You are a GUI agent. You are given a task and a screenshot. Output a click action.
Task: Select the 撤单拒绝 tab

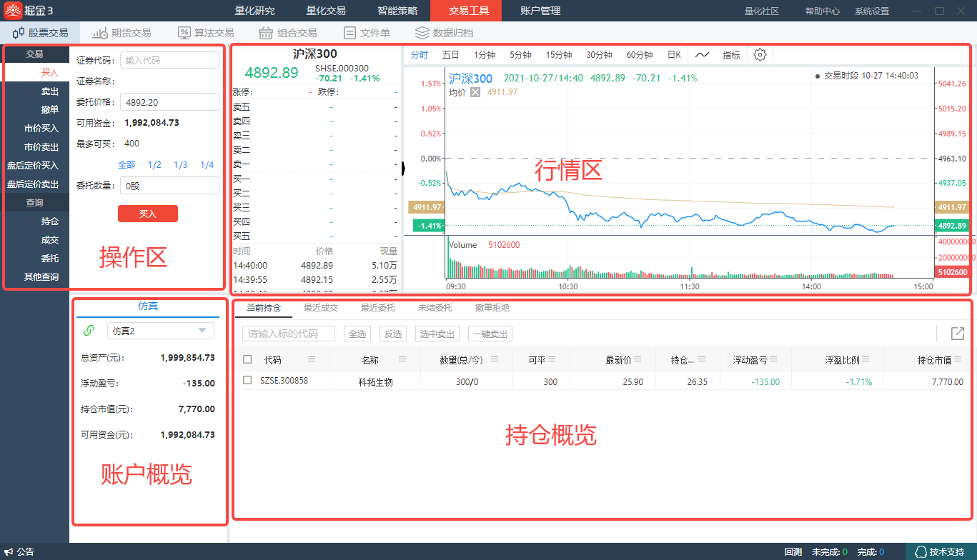[x=492, y=308]
